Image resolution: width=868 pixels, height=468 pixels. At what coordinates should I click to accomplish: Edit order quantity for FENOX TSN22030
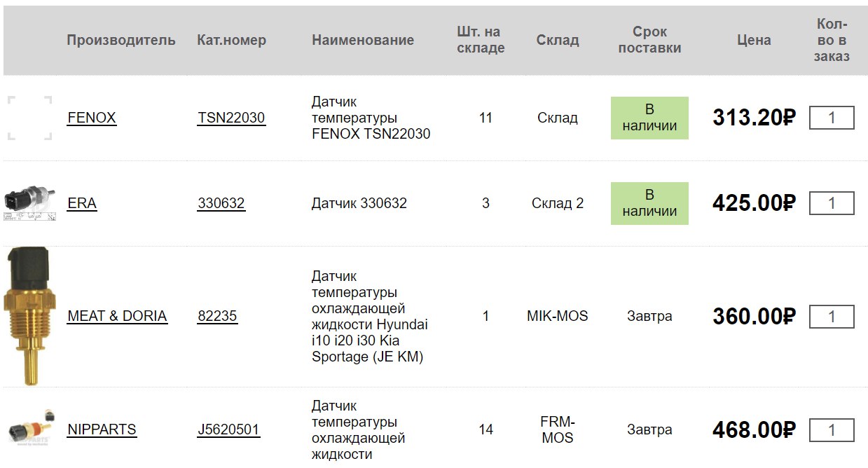(832, 118)
